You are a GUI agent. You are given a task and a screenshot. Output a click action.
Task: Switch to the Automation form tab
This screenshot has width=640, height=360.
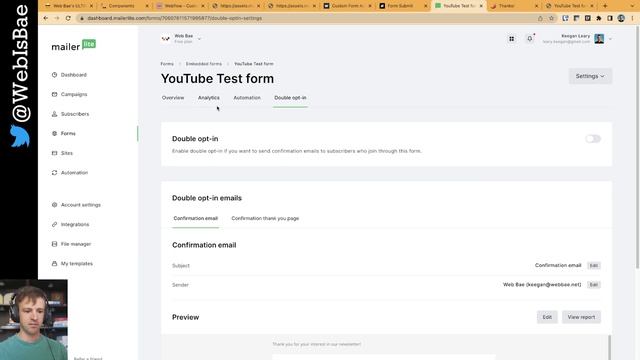[247, 98]
